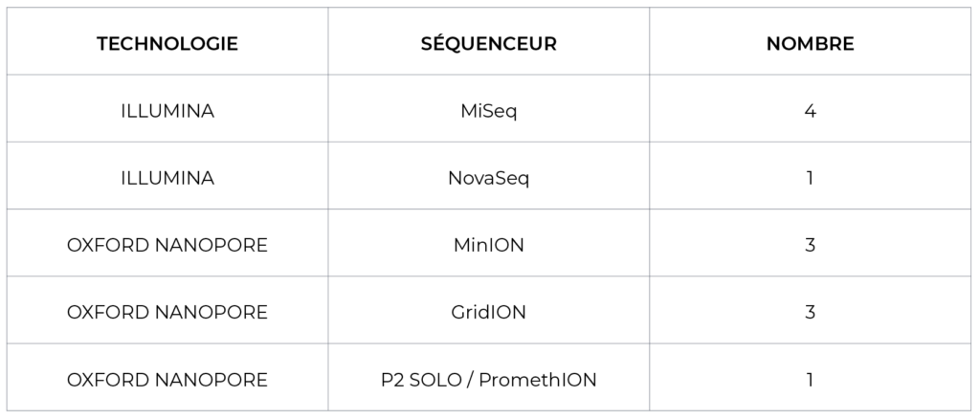
Task: Click the NOMBRE column header
Action: tap(810, 44)
